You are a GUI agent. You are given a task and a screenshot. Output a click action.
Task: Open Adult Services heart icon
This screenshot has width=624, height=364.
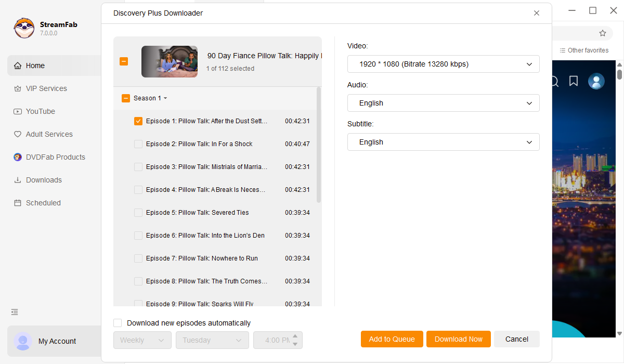17,134
